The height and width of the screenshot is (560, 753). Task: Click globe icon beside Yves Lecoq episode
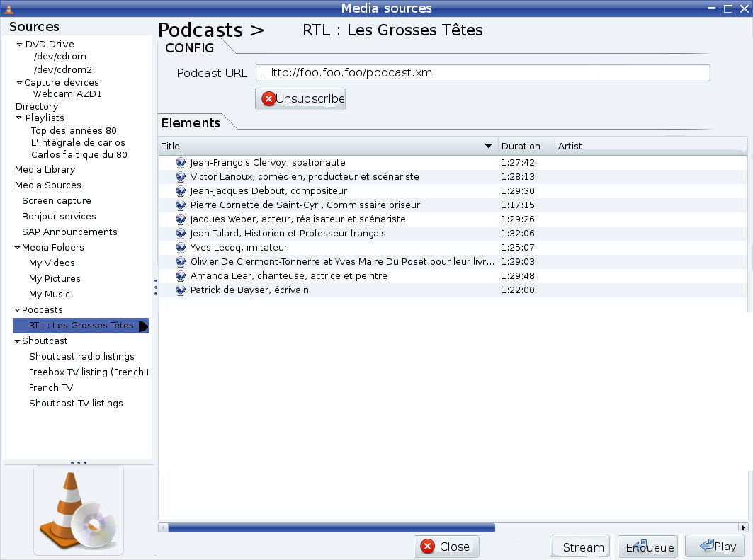coord(180,248)
